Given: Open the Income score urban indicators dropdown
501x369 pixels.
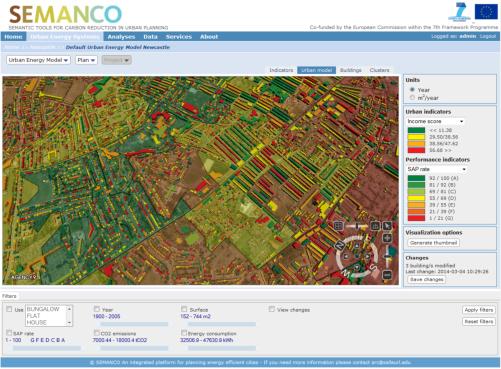Looking at the screenshot, I should (x=435, y=121).
